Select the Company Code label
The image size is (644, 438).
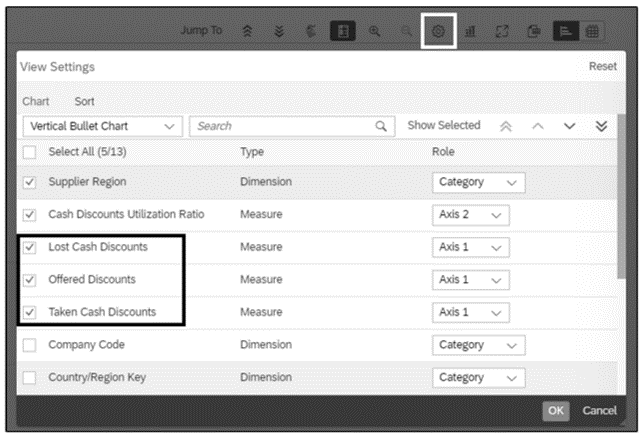click(x=86, y=345)
